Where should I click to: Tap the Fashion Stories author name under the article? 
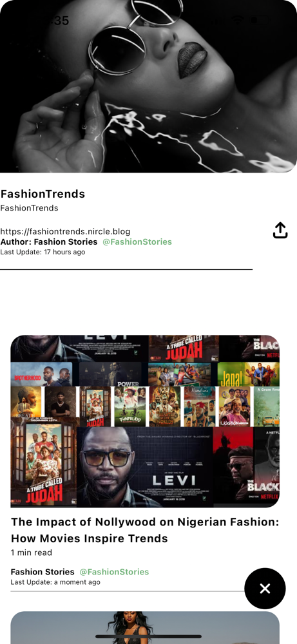coord(43,572)
